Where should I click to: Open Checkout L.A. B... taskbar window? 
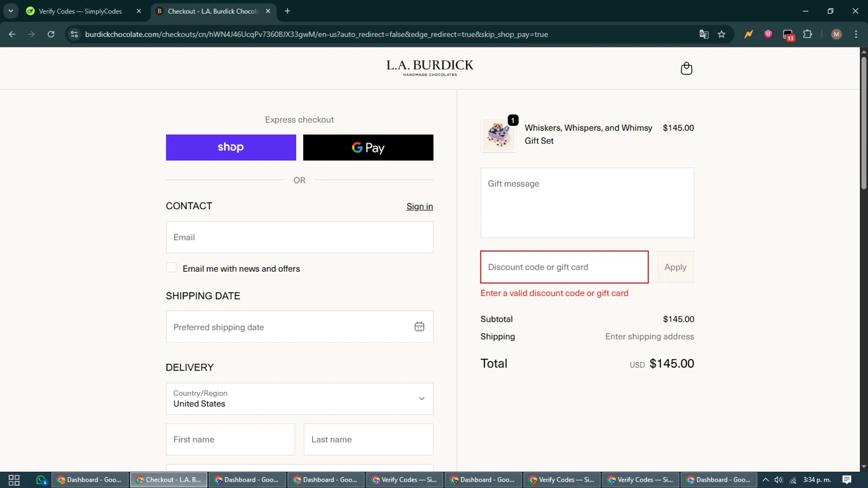click(x=169, y=480)
